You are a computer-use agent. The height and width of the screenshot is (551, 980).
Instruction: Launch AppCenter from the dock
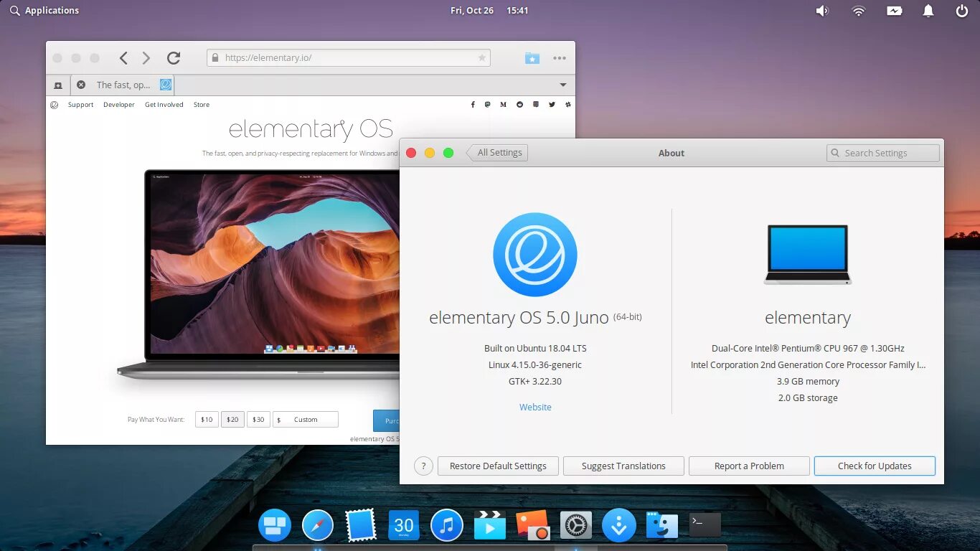coord(619,525)
